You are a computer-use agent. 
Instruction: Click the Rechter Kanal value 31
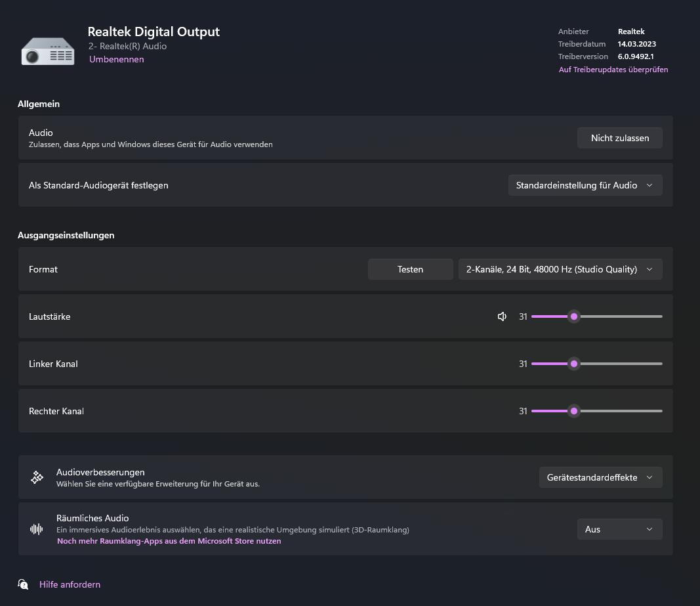[524, 412]
